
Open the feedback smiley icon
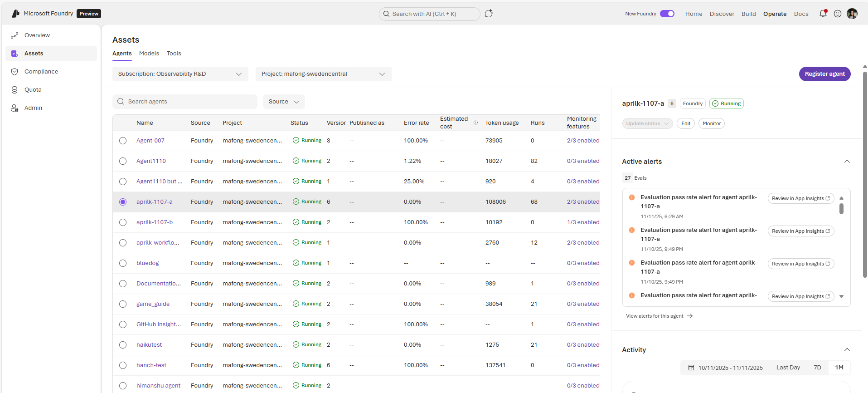(x=838, y=14)
